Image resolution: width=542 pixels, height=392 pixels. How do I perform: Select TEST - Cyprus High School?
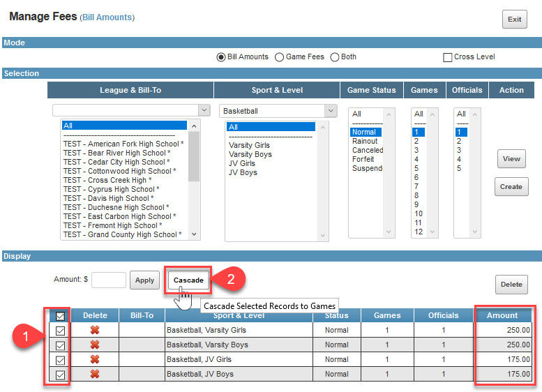tap(112, 189)
